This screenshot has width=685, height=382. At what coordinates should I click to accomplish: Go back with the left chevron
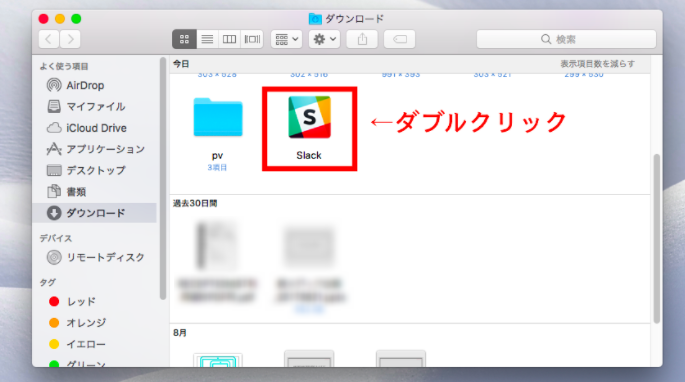tap(49, 39)
